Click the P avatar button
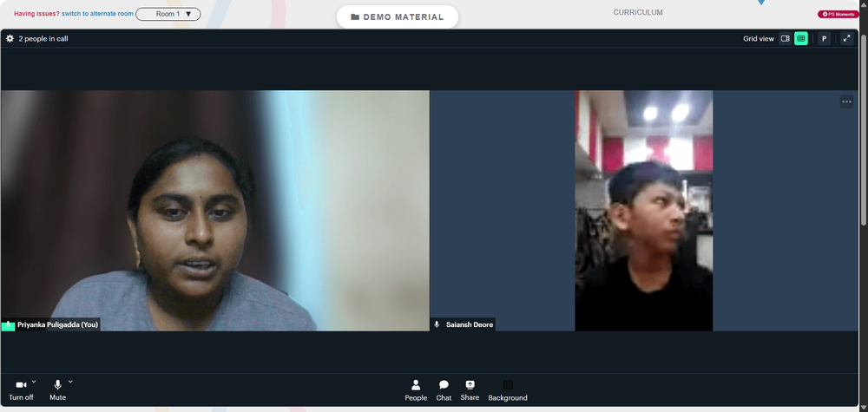868x412 pixels. tap(824, 38)
